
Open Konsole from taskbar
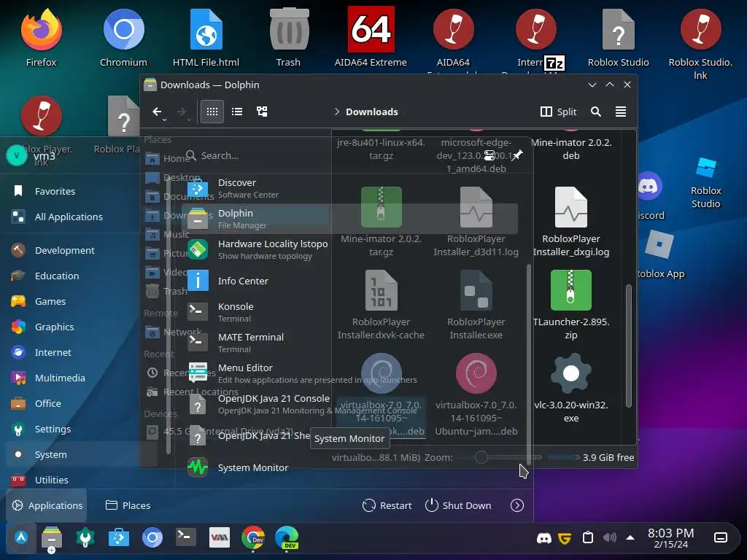[185, 537]
